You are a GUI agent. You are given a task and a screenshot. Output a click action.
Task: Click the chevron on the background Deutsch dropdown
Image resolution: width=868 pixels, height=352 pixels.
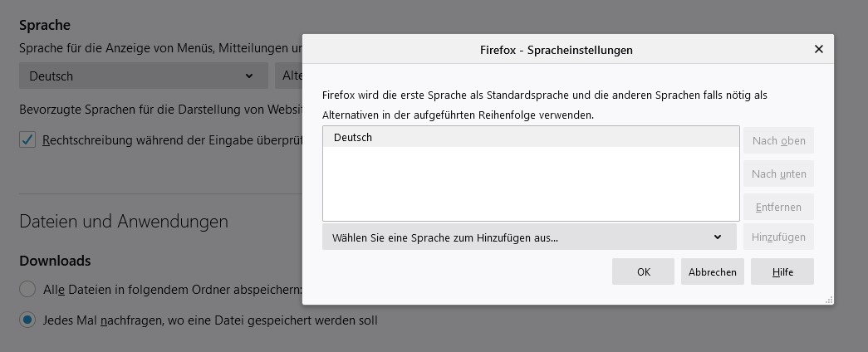pyautogui.click(x=249, y=76)
